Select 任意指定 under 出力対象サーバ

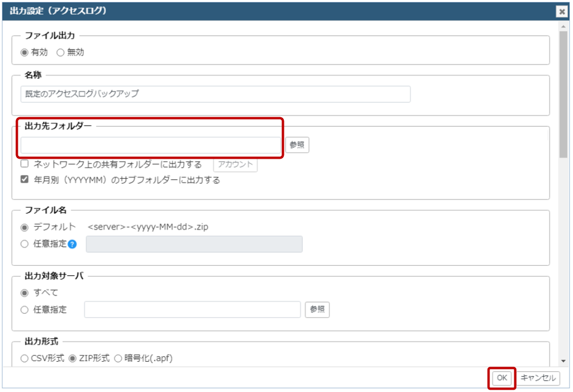[24, 309]
